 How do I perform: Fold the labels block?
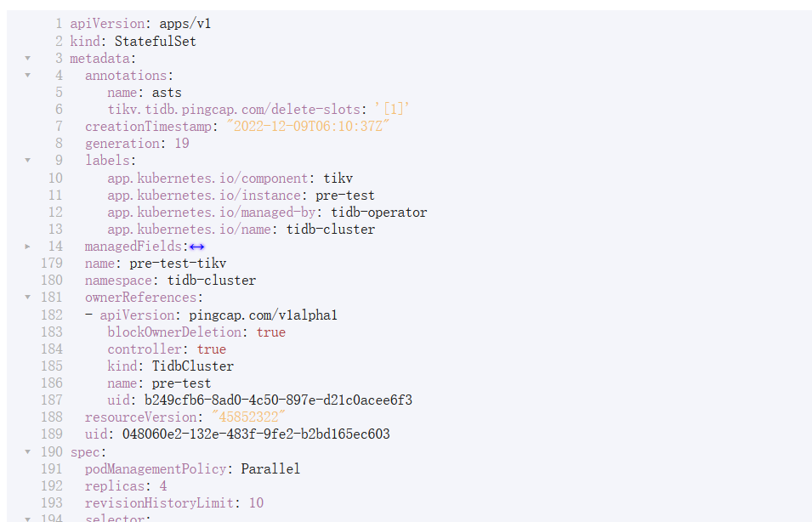[x=27, y=161]
